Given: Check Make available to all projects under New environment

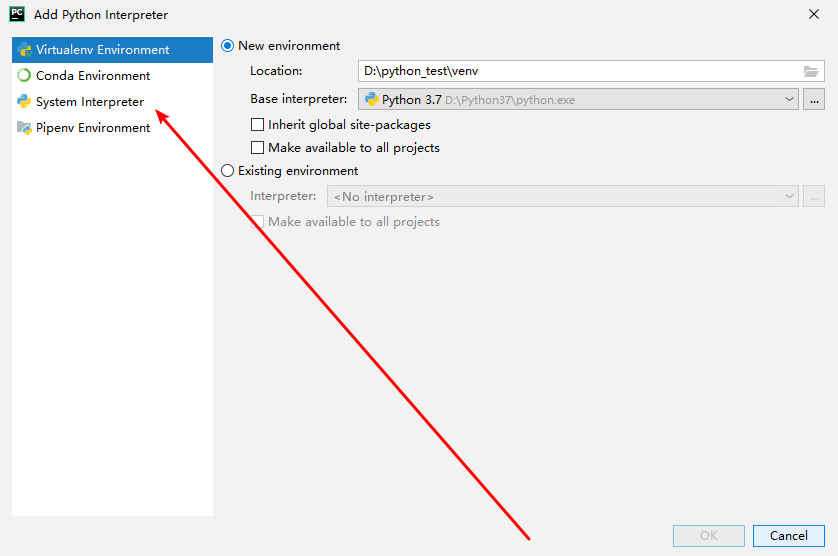Looking at the screenshot, I should tap(258, 148).
